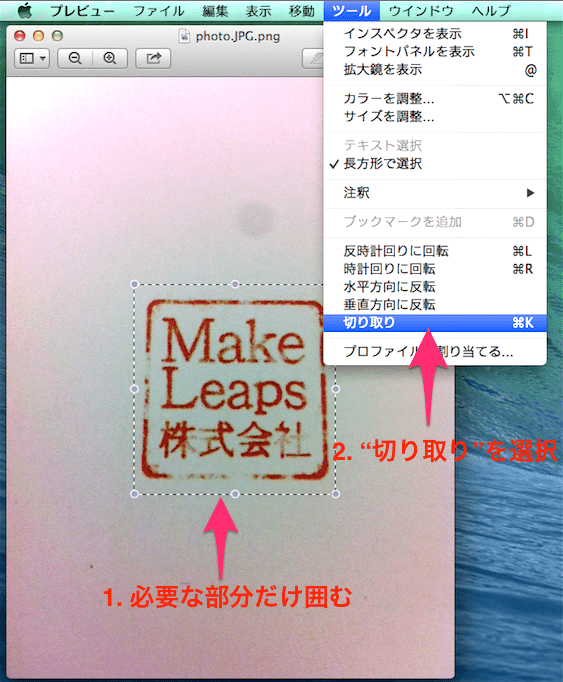Open the ウインドウ menu

[421, 10]
